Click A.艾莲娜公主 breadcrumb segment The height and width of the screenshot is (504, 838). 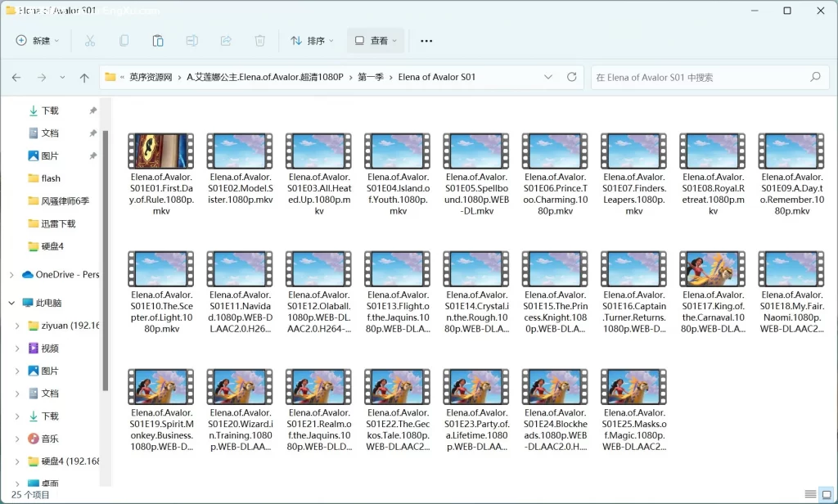click(x=264, y=77)
